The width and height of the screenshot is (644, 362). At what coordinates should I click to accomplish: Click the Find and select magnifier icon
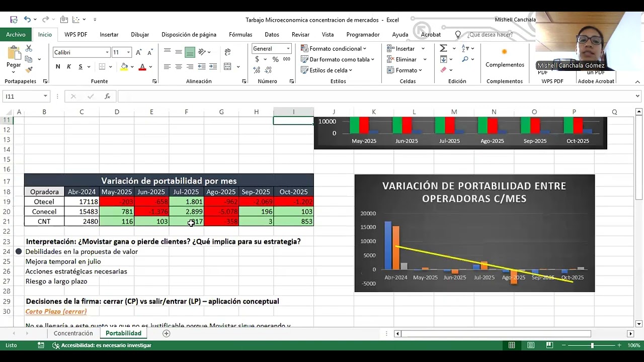click(x=465, y=59)
